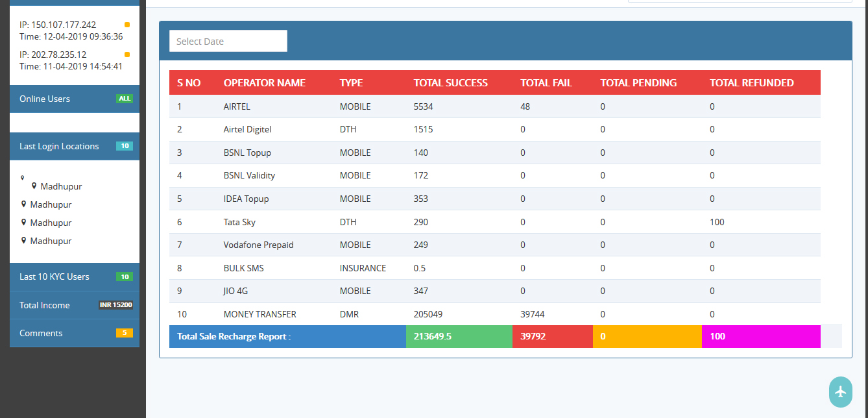Click JIO 4G success value 347
This screenshot has width=868, height=418.
click(x=421, y=291)
